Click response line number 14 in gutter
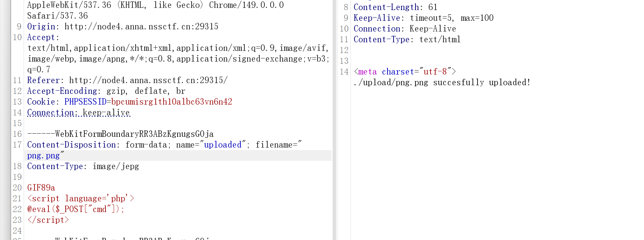 (344, 72)
